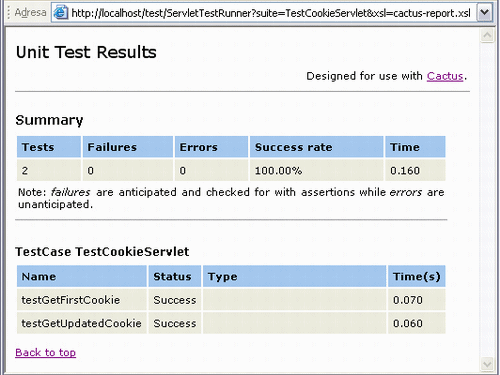
Task: Click the scrollbar up arrow
Action: pyautogui.click(x=487, y=35)
